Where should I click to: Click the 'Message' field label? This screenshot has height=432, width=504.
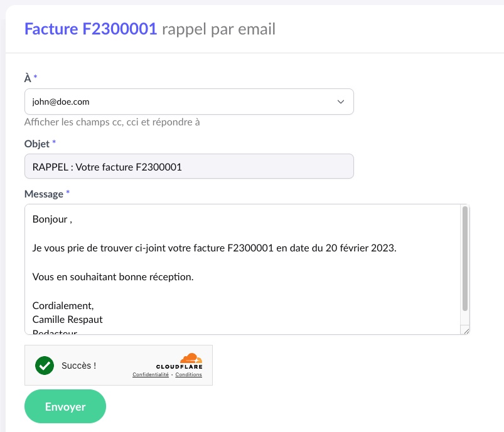(44, 194)
